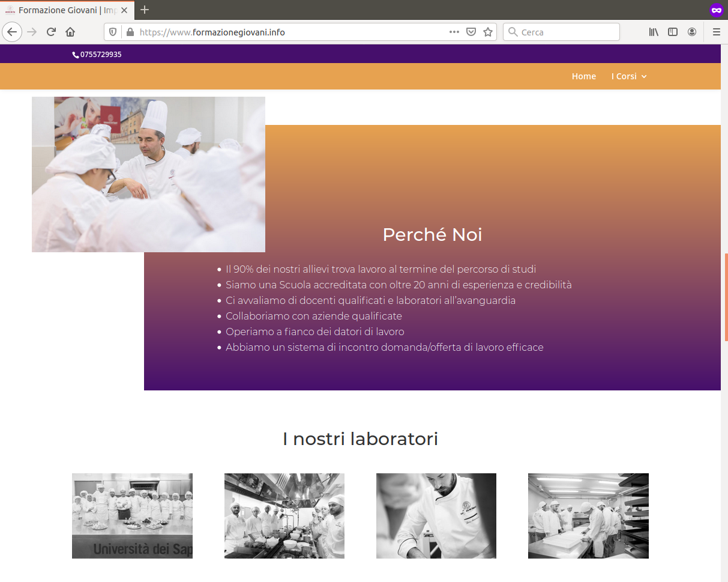
Task: View site security padlock details
Action: point(129,32)
